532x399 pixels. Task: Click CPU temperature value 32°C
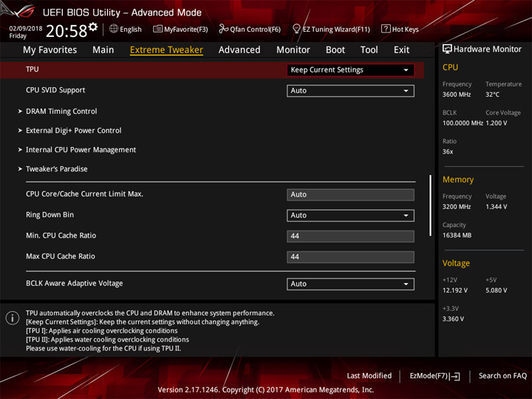pyautogui.click(x=492, y=95)
